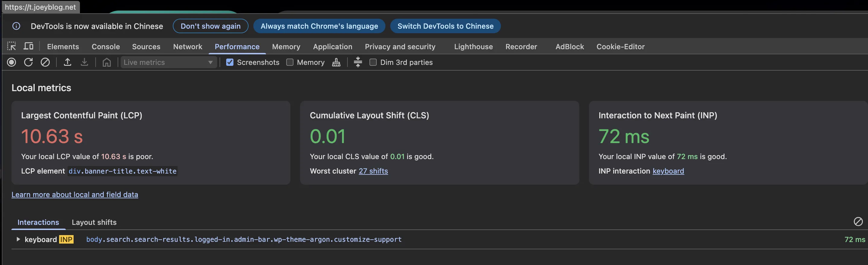The width and height of the screenshot is (868, 265).
Task: Click the collect garbage broom icon
Action: point(336,62)
